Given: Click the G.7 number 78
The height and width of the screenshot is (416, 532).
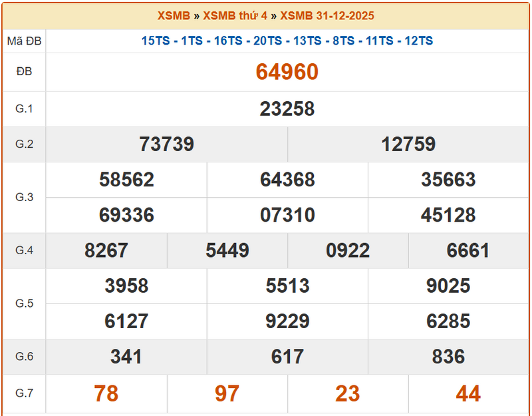Looking at the screenshot, I should pyautogui.click(x=106, y=393).
